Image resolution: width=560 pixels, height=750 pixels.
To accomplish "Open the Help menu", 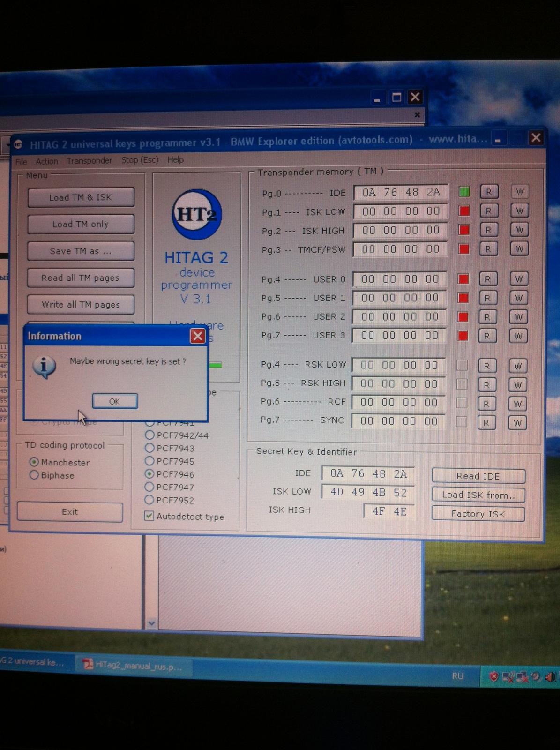I will [175, 159].
